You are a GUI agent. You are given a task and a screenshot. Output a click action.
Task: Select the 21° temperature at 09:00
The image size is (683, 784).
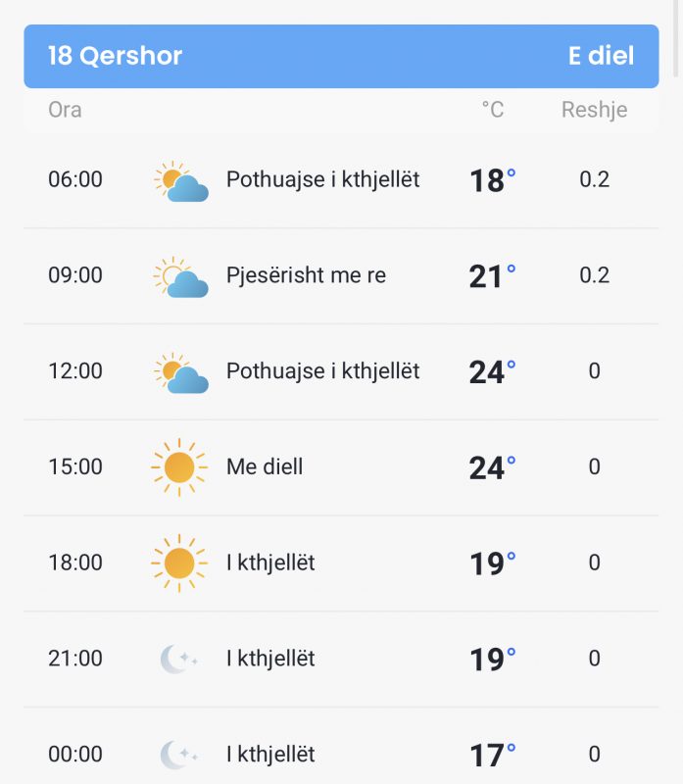[x=492, y=276]
